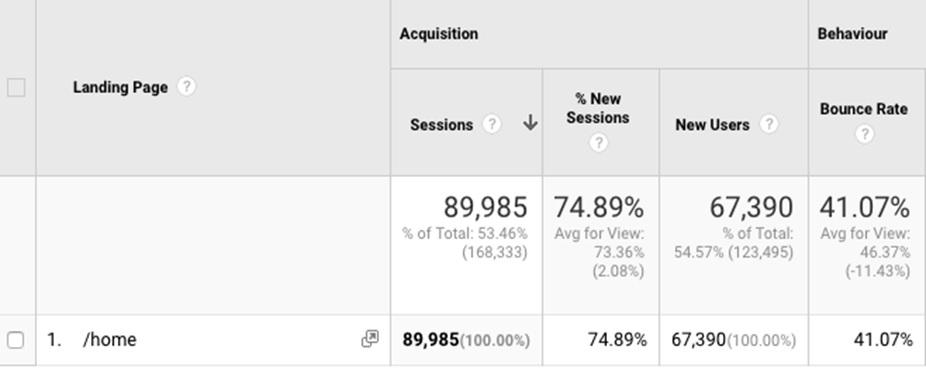Open /home page in new window icon
Viewport: 926px width, 369px height.
click(x=370, y=339)
